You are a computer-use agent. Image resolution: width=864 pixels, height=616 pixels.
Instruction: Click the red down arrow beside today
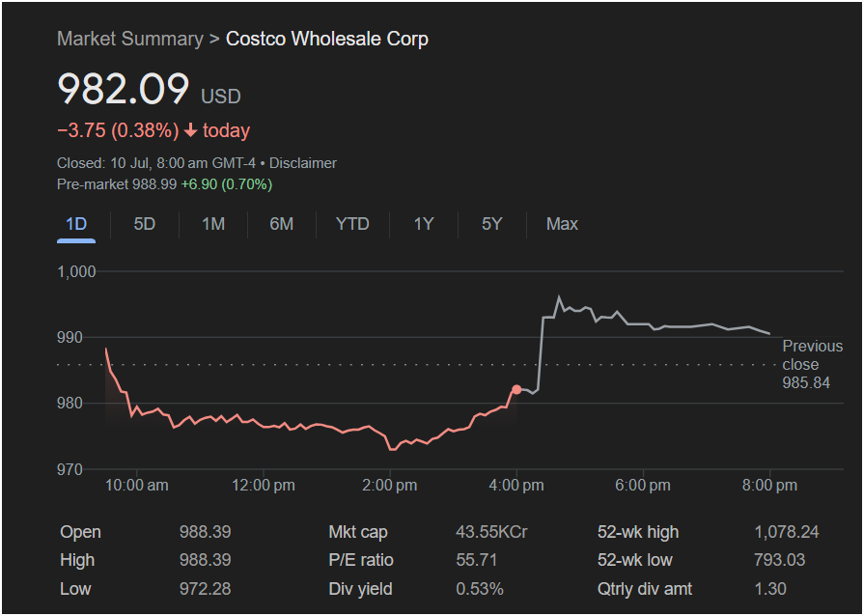[x=190, y=130]
